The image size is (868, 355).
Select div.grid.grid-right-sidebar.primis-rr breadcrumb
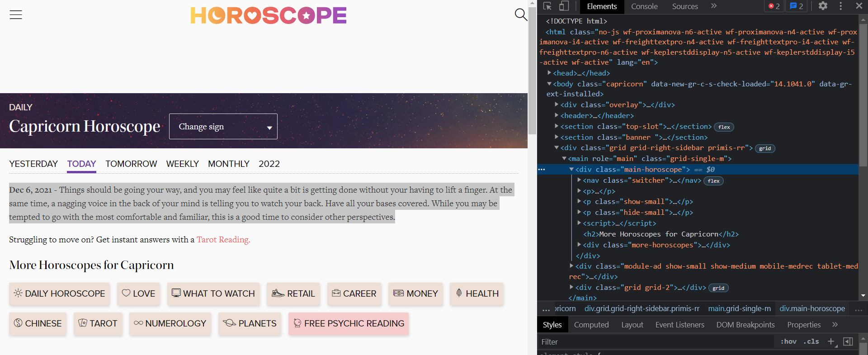[x=642, y=308]
